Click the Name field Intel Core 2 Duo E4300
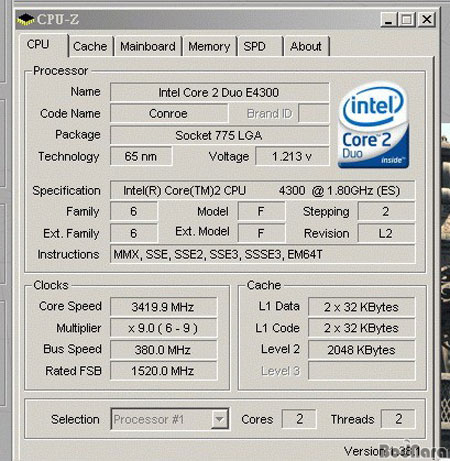Image resolution: width=450 pixels, height=461 pixels. 219,92
